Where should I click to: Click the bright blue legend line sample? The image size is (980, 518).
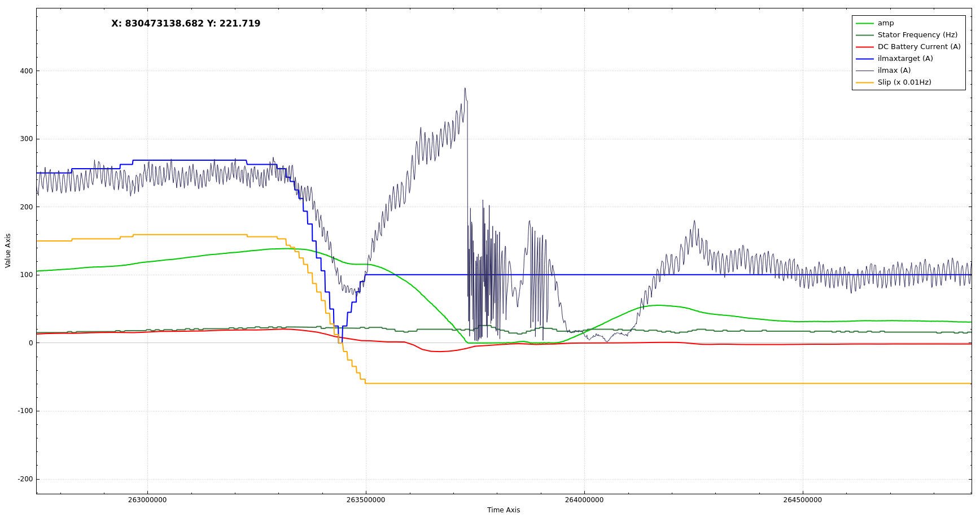[x=864, y=59]
